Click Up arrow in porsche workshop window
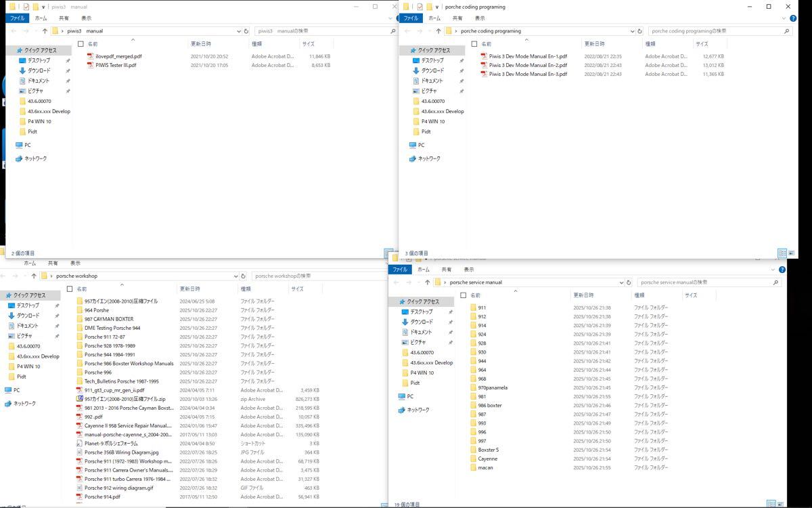This screenshot has height=508, width=812. [x=34, y=276]
